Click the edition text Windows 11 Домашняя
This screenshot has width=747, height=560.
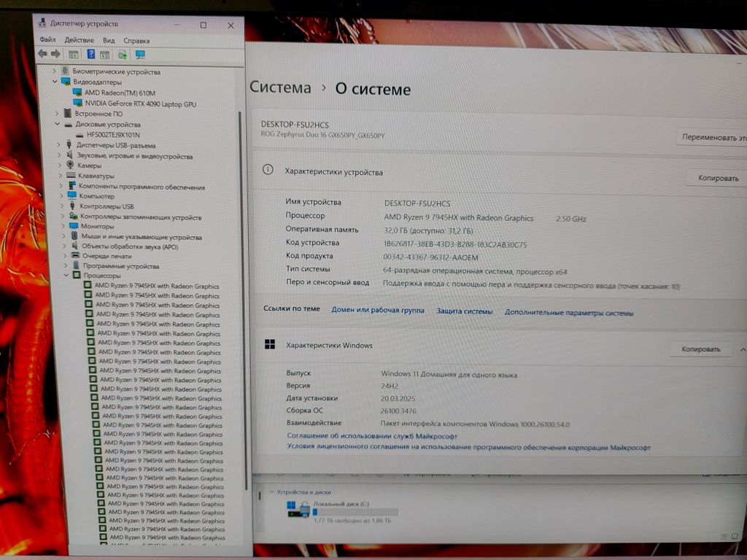pos(449,374)
